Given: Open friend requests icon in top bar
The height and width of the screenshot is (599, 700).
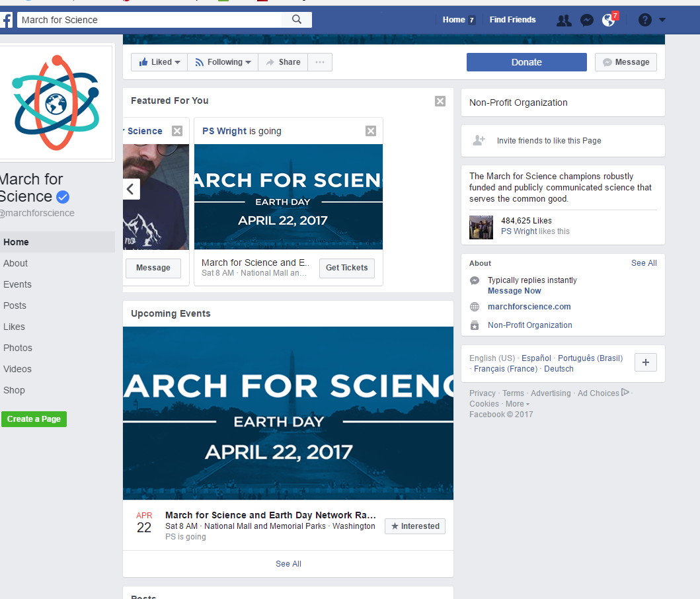Looking at the screenshot, I should [564, 20].
